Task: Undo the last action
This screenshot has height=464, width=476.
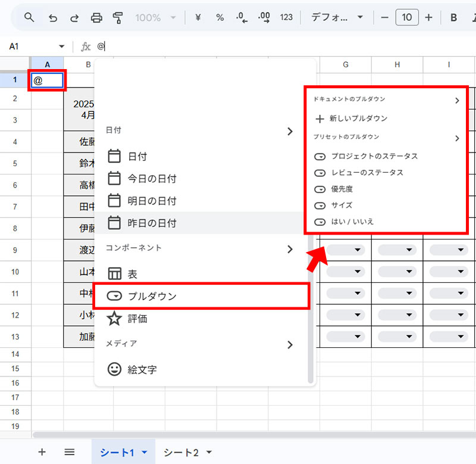Action: 53,18
